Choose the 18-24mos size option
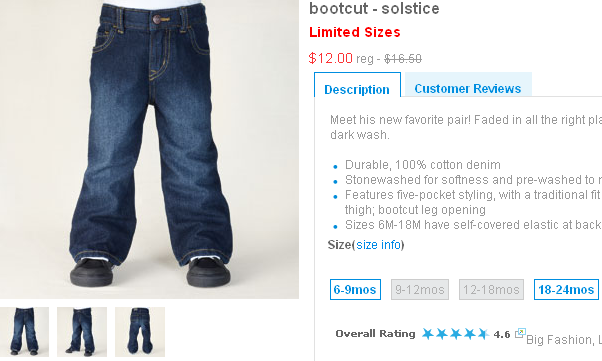This screenshot has height=361, width=602. click(566, 290)
